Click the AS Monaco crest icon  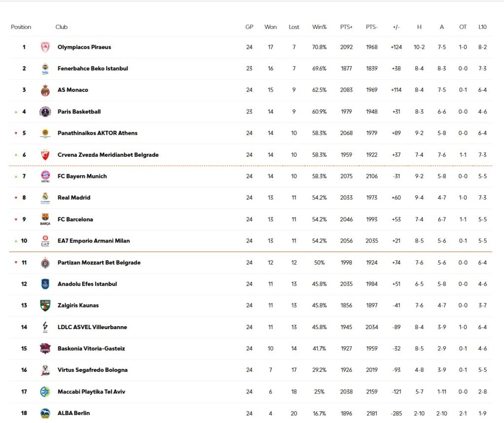click(x=45, y=91)
